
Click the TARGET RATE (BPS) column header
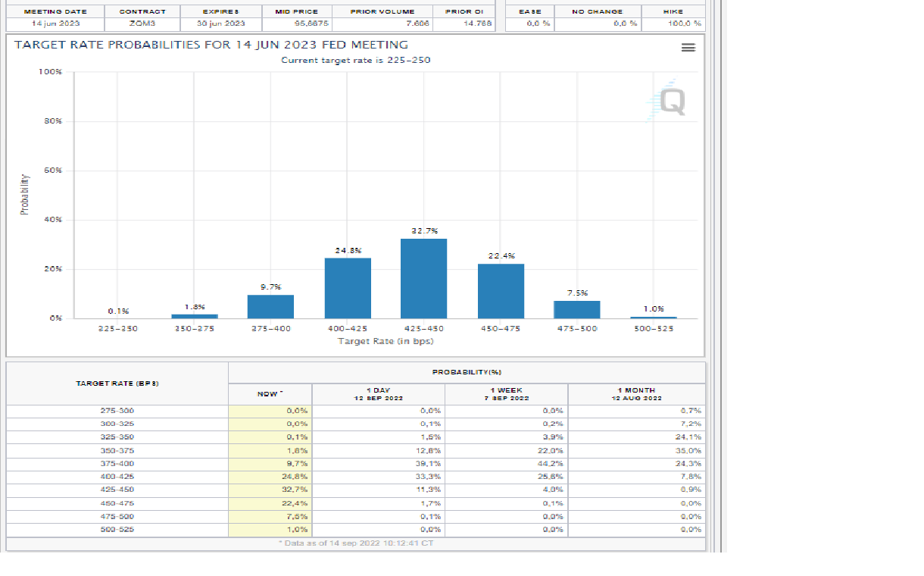pos(117,383)
